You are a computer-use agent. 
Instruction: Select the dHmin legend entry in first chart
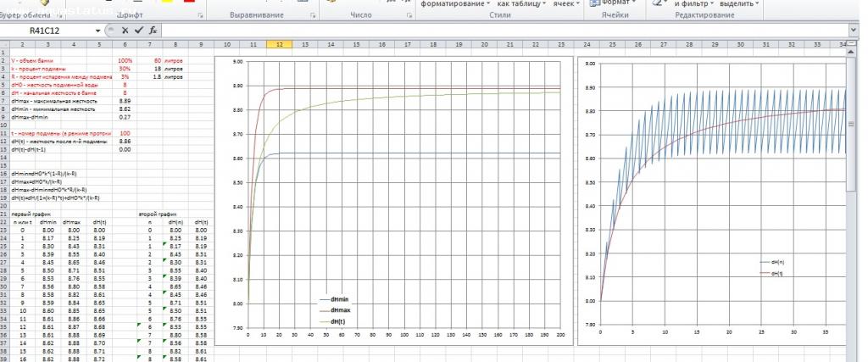(x=335, y=299)
